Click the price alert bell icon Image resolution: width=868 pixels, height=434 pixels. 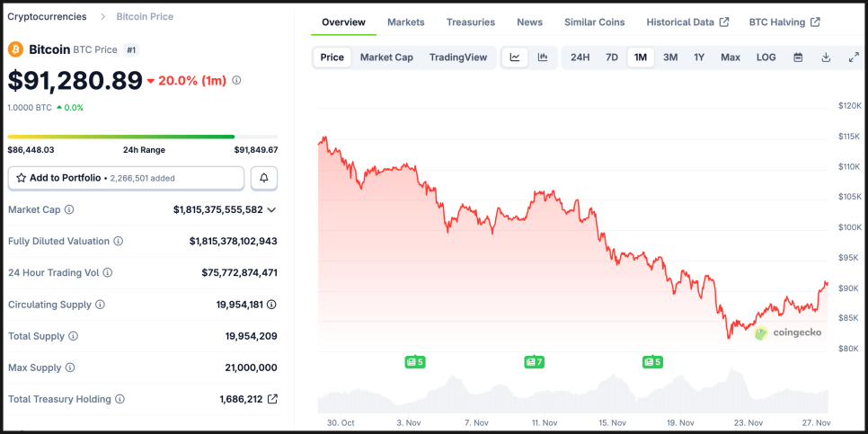pos(264,178)
